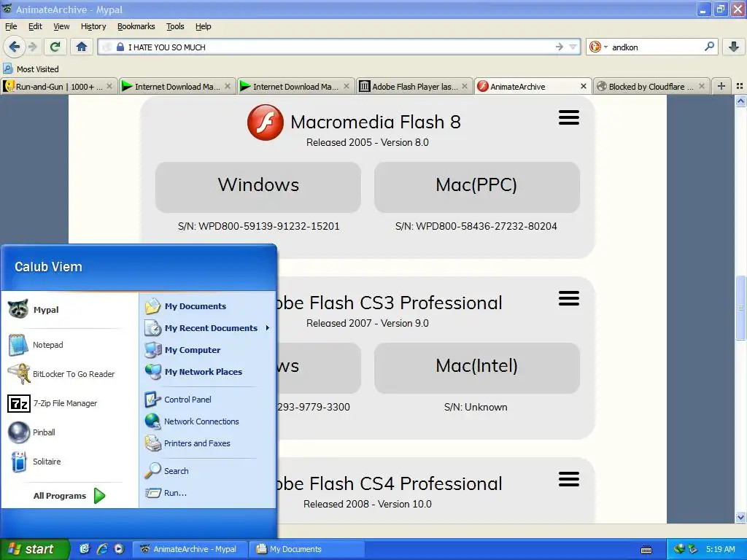The height and width of the screenshot is (560, 747).
Task: Click the browser Back arrow button
Action: tap(14, 47)
